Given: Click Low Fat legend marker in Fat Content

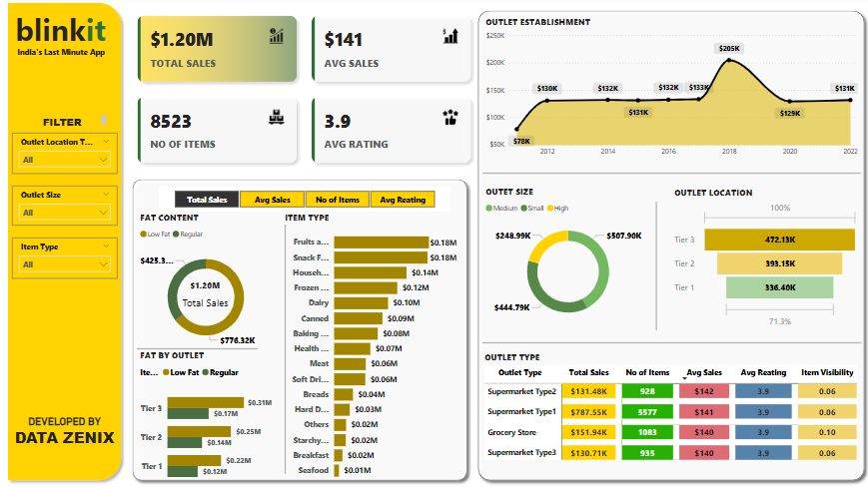Looking at the screenshot, I should [x=144, y=234].
